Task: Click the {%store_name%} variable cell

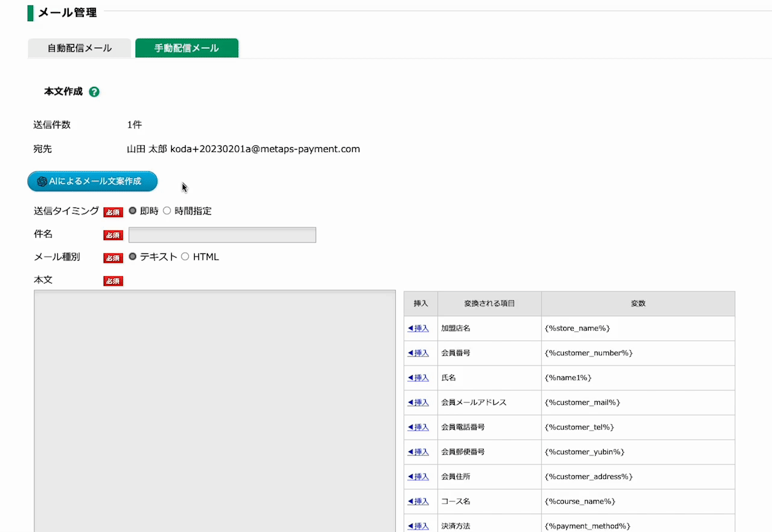Action: (x=577, y=329)
